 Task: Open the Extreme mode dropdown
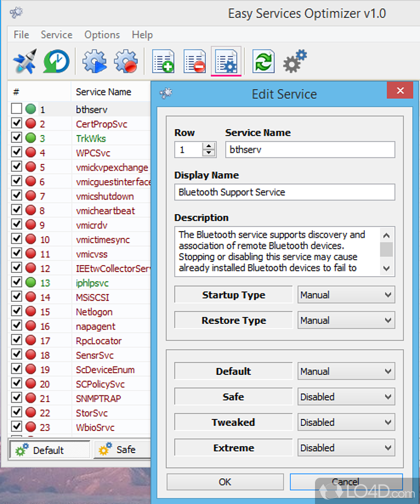pyautogui.click(x=345, y=448)
